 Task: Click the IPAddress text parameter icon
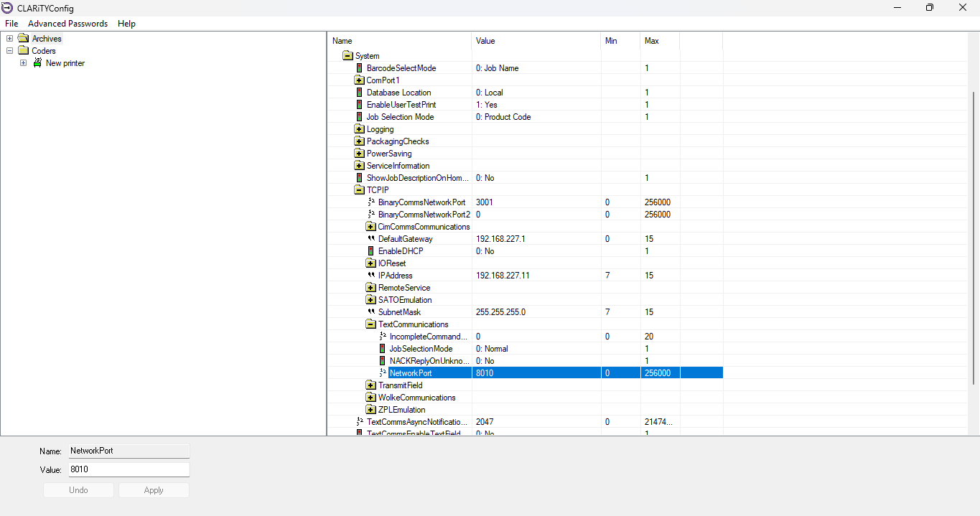(370, 276)
